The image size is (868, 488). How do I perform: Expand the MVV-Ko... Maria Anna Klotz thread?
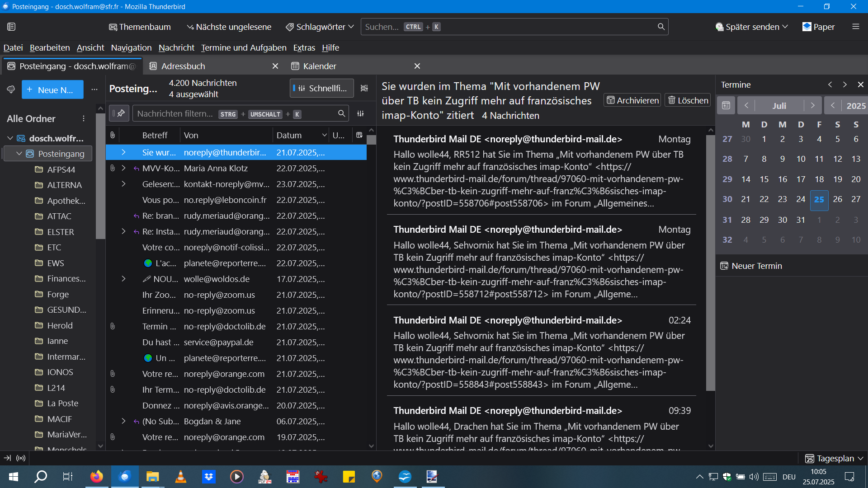click(x=123, y=168)
